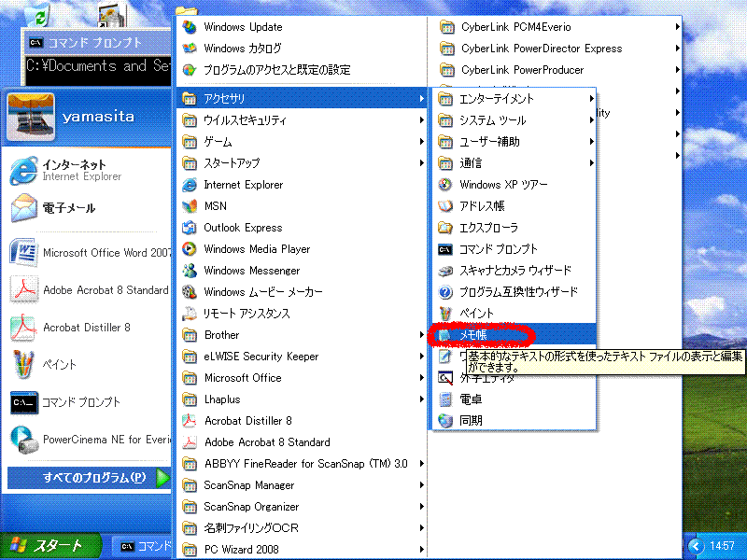The image size is (747, 560).
Task: Select Internet Explorer in the All Programs list
Action: [x=302, y=185]
